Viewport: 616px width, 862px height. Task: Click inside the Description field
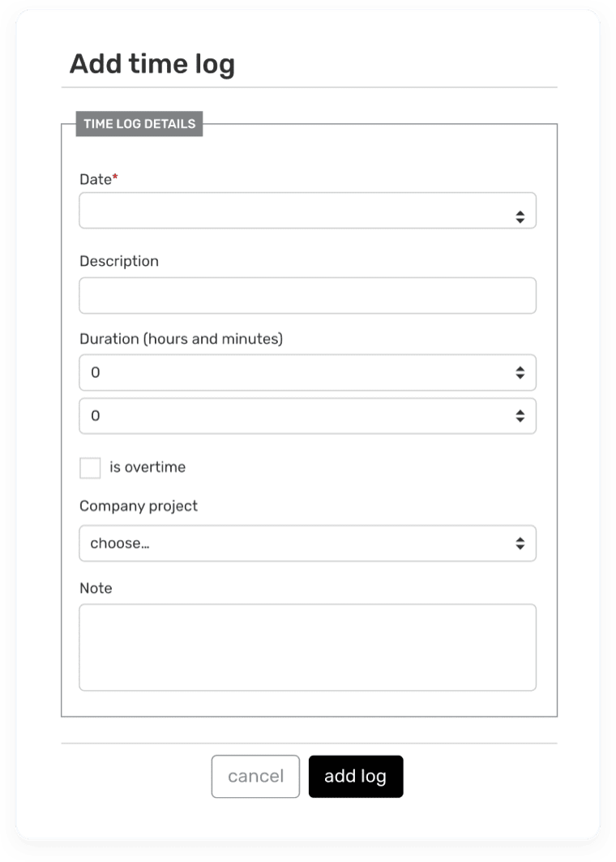[x=308, y=295]
